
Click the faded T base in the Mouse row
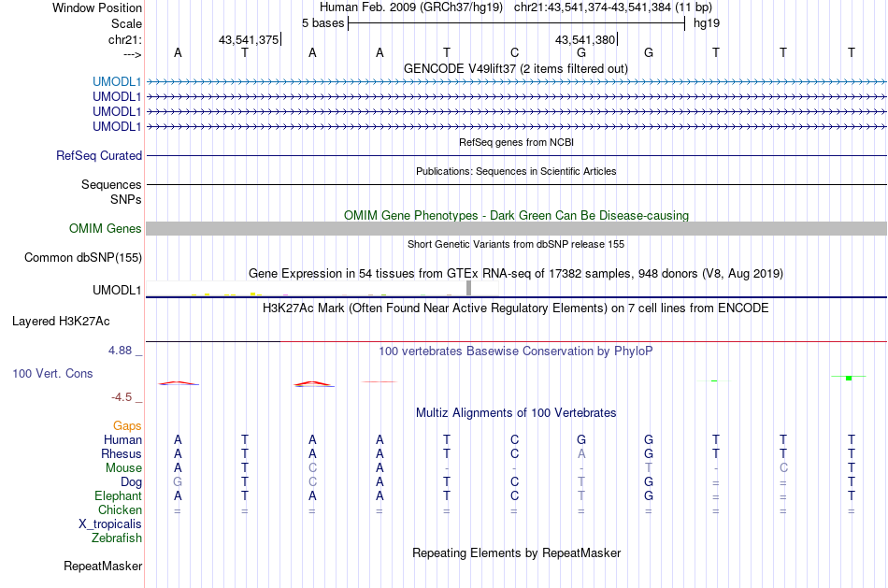pos(649,468)
